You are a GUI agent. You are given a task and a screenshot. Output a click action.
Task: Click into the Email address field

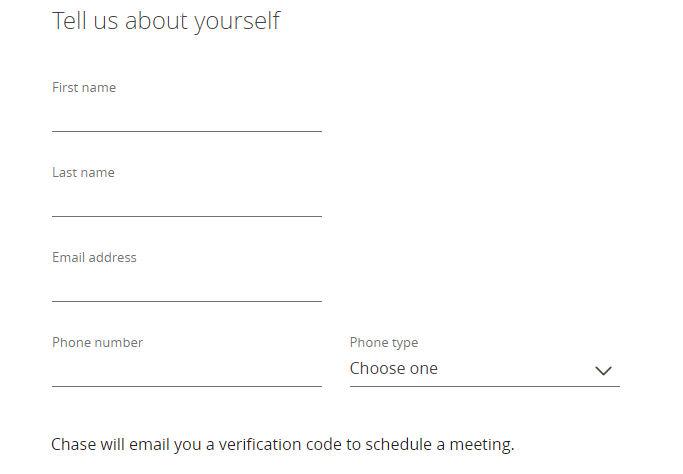(186, 286)
